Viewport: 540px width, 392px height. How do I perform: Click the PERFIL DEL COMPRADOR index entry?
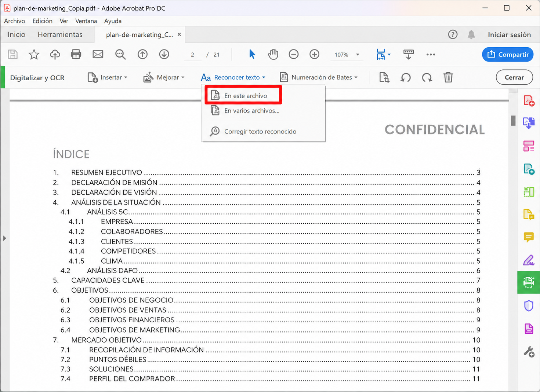[x=271, y=379]
